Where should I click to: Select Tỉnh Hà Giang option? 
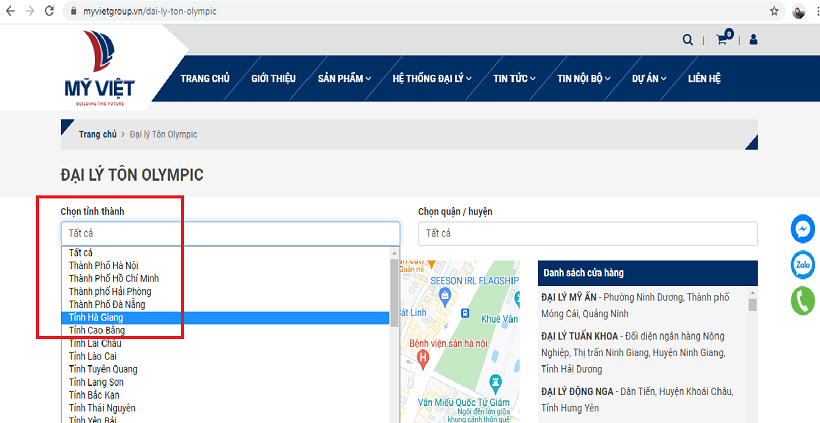point(226,317)
